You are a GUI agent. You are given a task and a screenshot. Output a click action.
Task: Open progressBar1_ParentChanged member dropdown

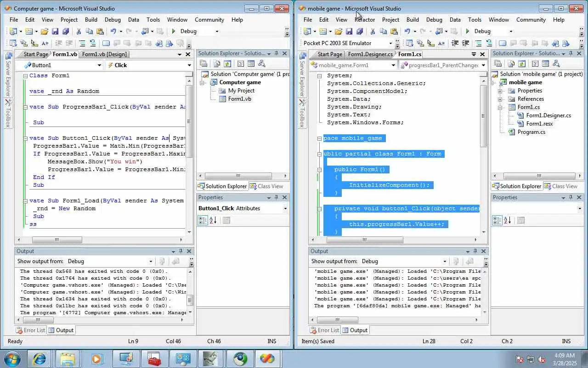coord(483,65)
